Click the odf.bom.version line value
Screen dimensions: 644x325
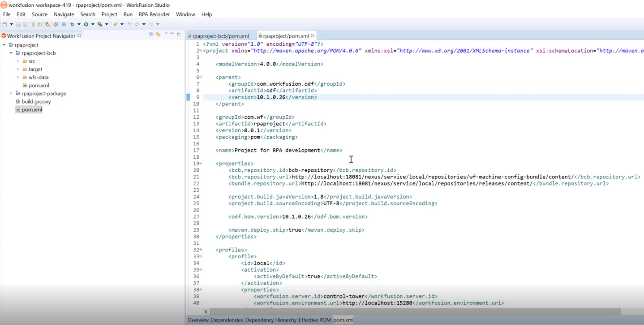(x=296, y=217)
